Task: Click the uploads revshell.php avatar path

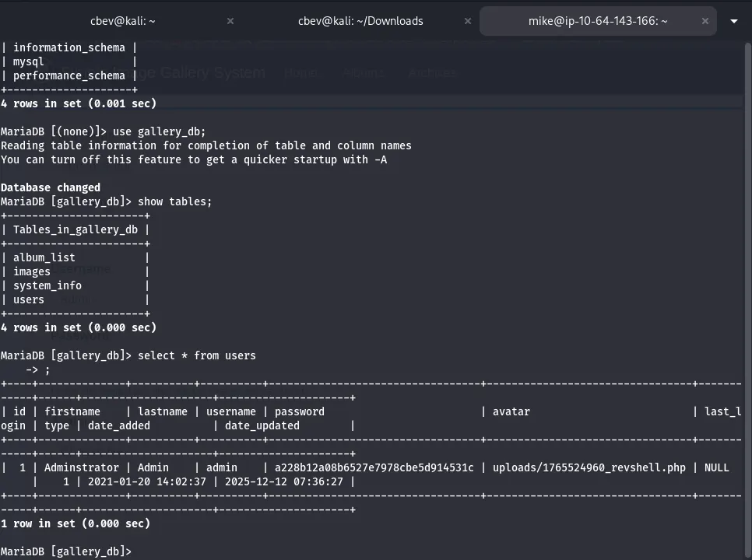Action: [589, 467]
